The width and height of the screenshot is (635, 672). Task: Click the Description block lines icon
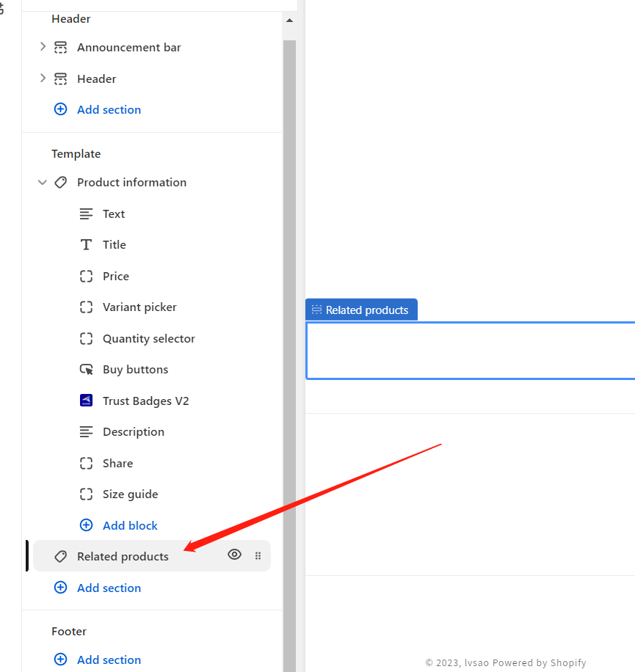(x=86, y=431)
